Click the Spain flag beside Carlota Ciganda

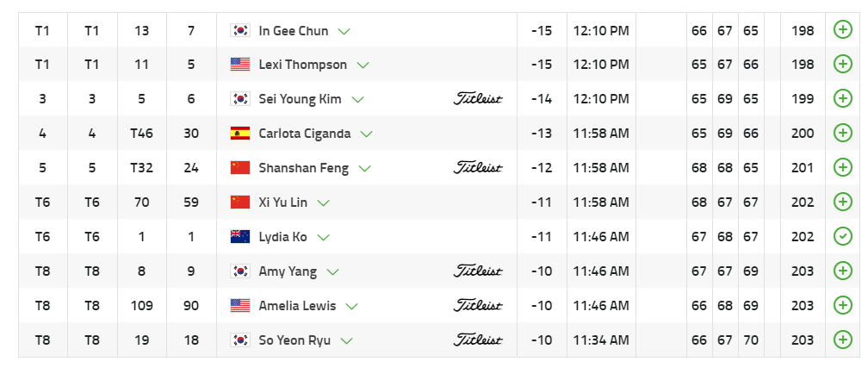point(240,134)
